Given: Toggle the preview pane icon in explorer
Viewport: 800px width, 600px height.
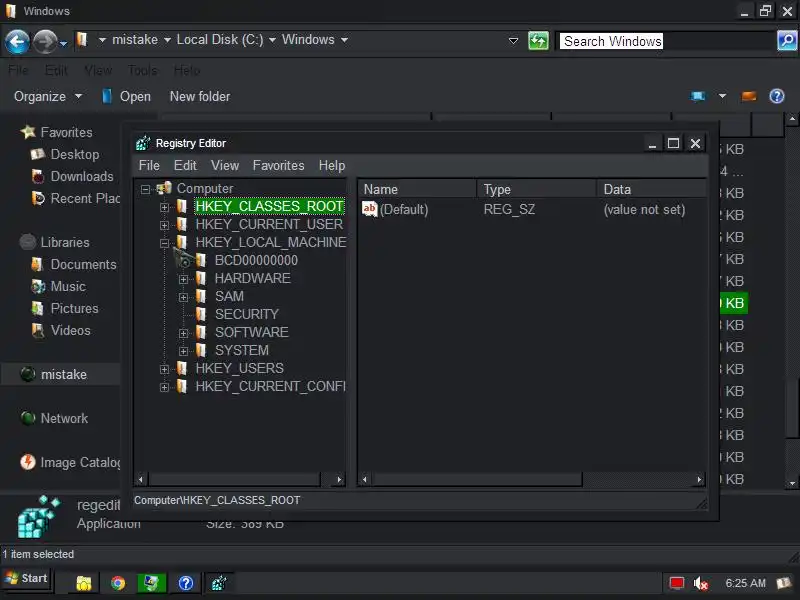Looking at the screenshot, I should (748, 96).
